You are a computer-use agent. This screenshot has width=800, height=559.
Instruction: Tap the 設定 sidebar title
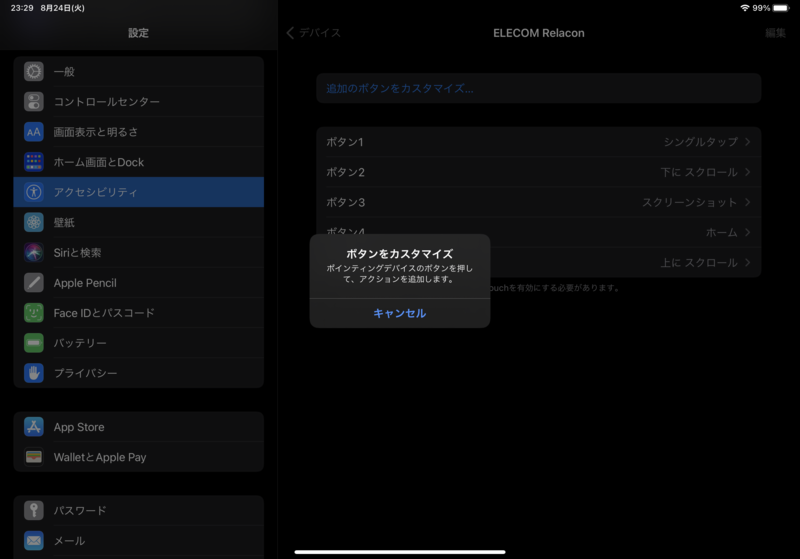[138, 33]
